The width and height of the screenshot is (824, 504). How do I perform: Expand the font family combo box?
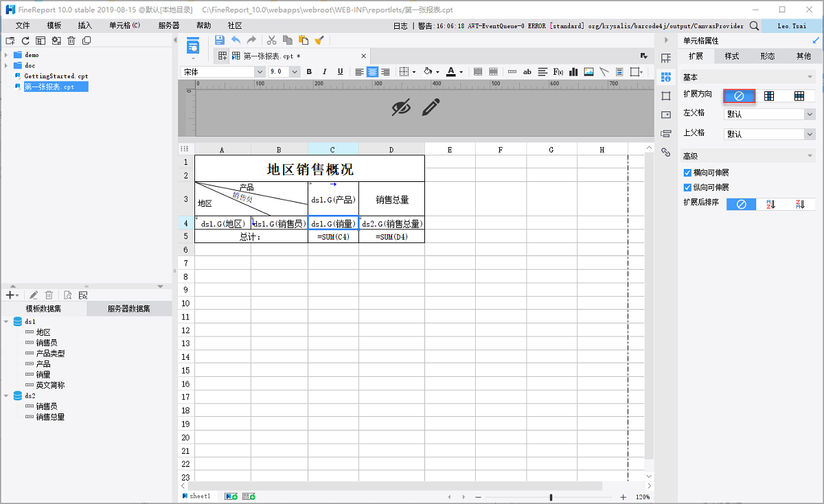click(260, 71)
